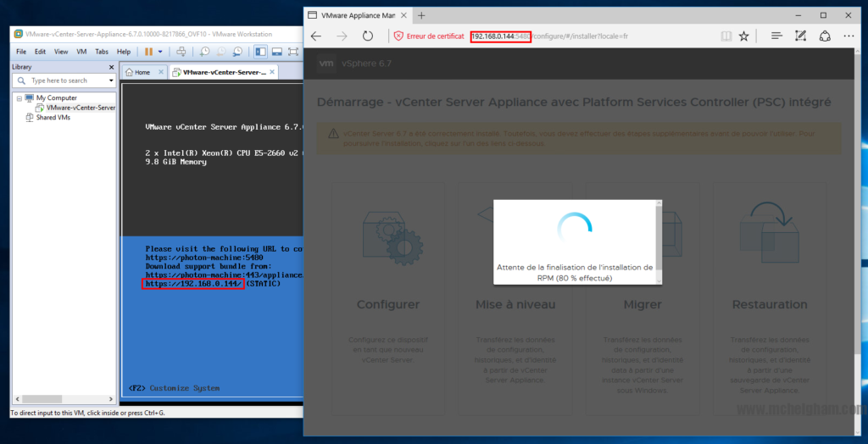Click https://photon-machine:5480 URL in console
868x444 pixels.
click(204, 258)
